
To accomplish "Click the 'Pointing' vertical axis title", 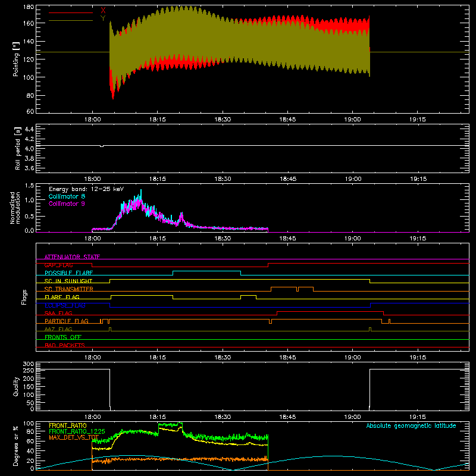I will tap(16, 59).
